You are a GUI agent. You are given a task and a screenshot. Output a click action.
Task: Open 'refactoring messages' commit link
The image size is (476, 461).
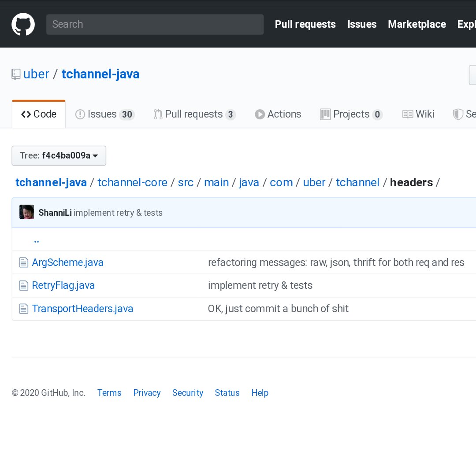(x=336, y=262)
